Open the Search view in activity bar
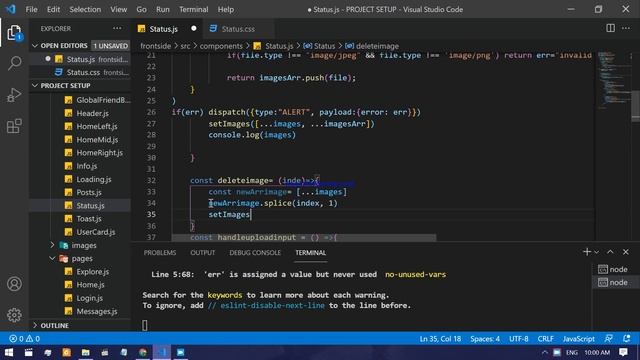The image size is (640, 360). tap(14, 63)
